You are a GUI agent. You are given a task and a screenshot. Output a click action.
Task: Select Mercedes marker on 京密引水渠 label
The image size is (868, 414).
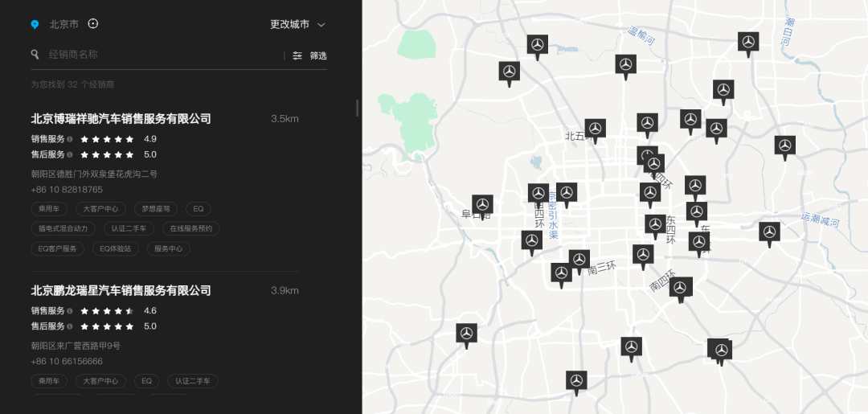pos(567,194)
